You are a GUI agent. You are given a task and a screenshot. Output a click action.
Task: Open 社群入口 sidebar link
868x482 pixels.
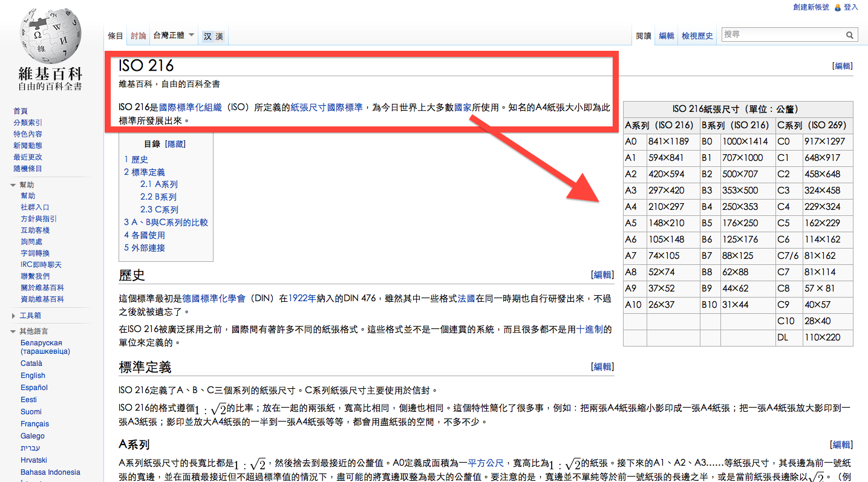click(x=35, y=207)
